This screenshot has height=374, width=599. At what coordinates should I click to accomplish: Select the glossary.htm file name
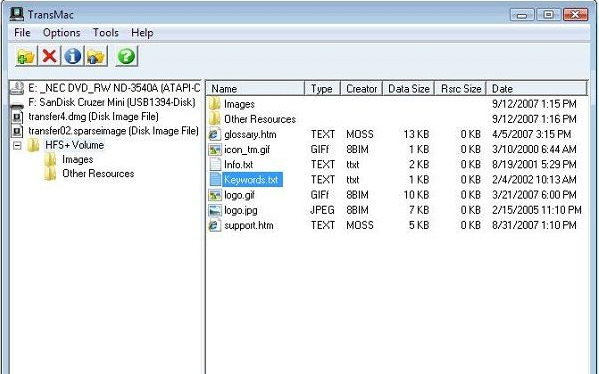click(250, 134)
